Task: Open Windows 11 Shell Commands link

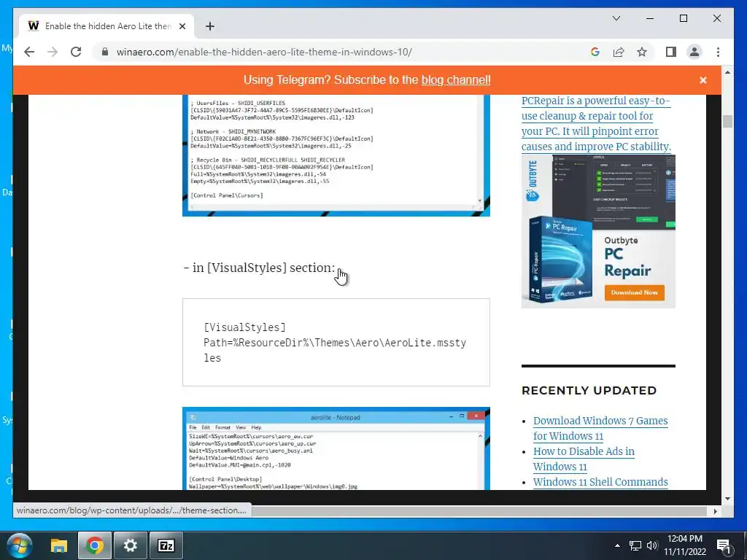Action: click(x=600, y=482)
